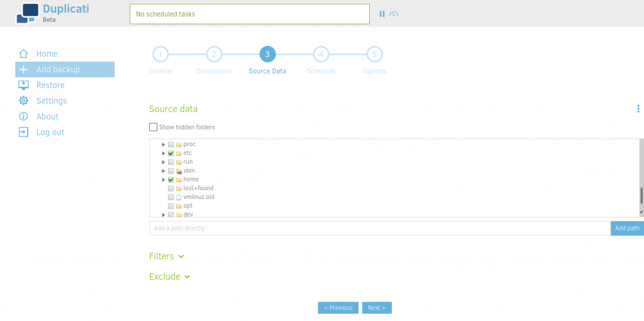Image resolution: width=644 pixels, height=321 pixels.
Task: Click the vmlinuz.old file icon
Action: (x=179, y=197)
